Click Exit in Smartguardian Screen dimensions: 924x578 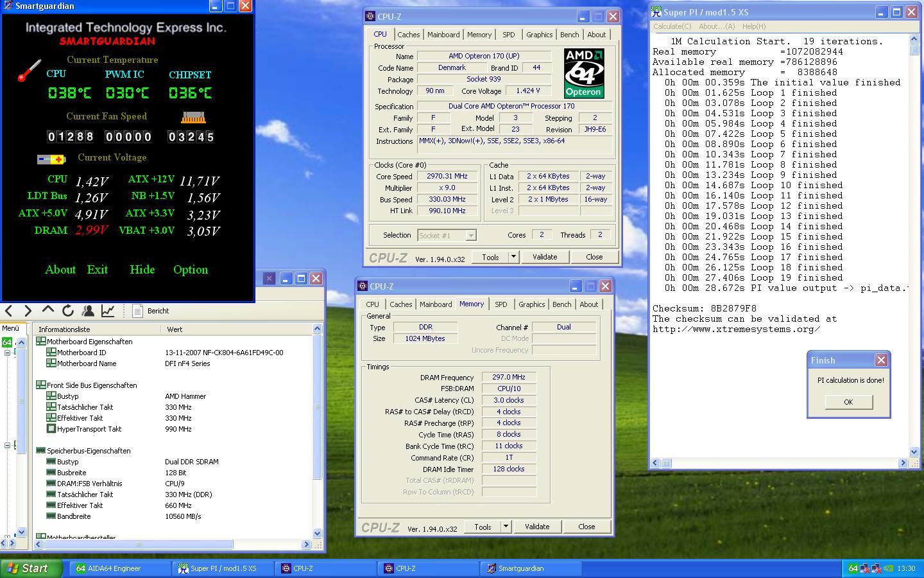click(x=98, y=270)
